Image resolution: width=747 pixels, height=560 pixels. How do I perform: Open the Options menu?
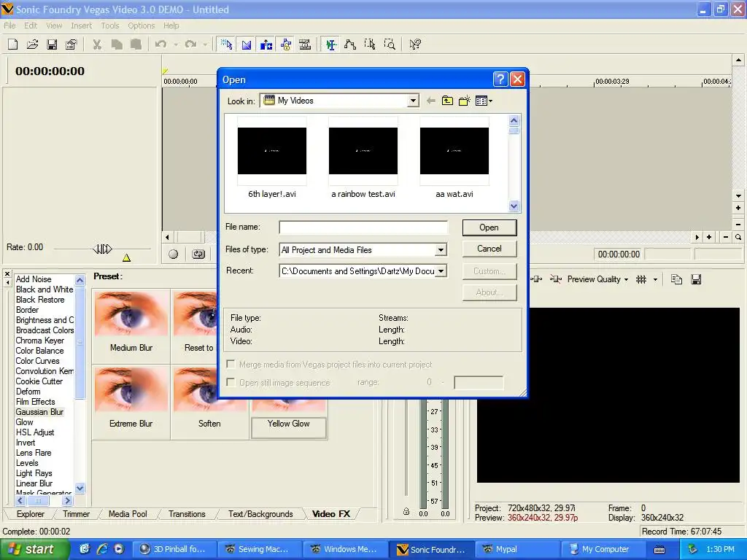point(141,26)
